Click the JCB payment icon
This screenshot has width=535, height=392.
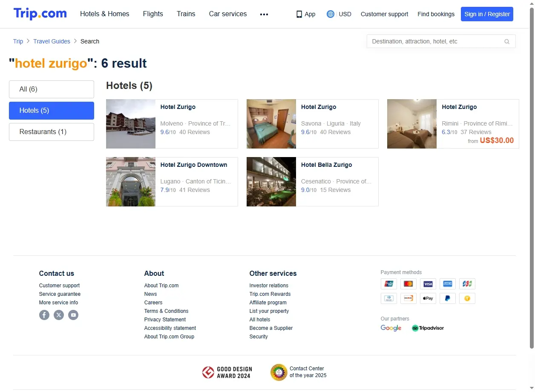pos(467,284)
